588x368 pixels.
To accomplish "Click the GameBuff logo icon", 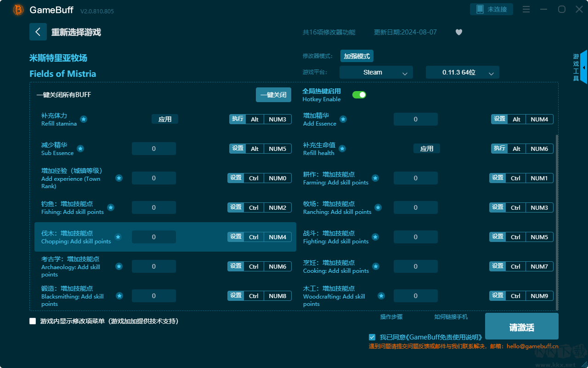I will [18, 10].
